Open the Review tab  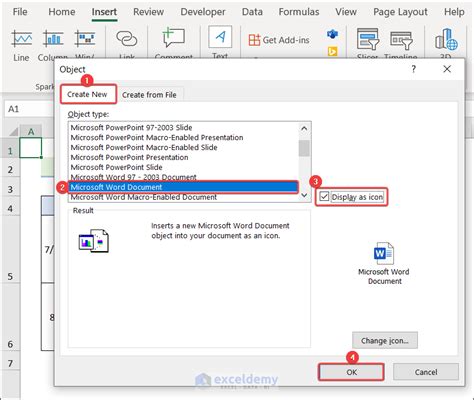pyautogui.click(x=148, y=12)
